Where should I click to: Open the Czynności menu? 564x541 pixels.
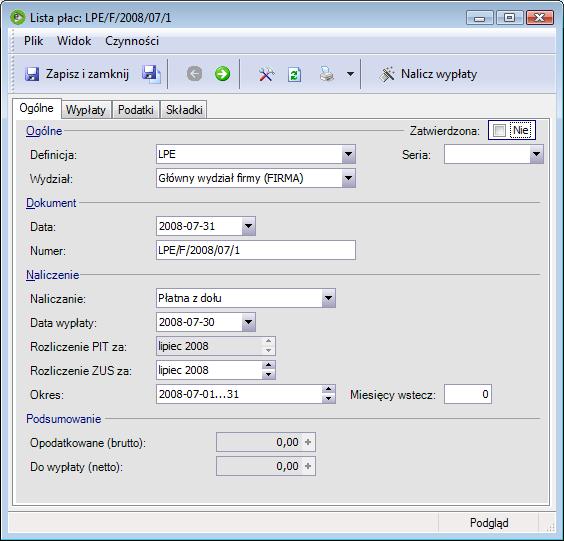[x=132, y=41]
